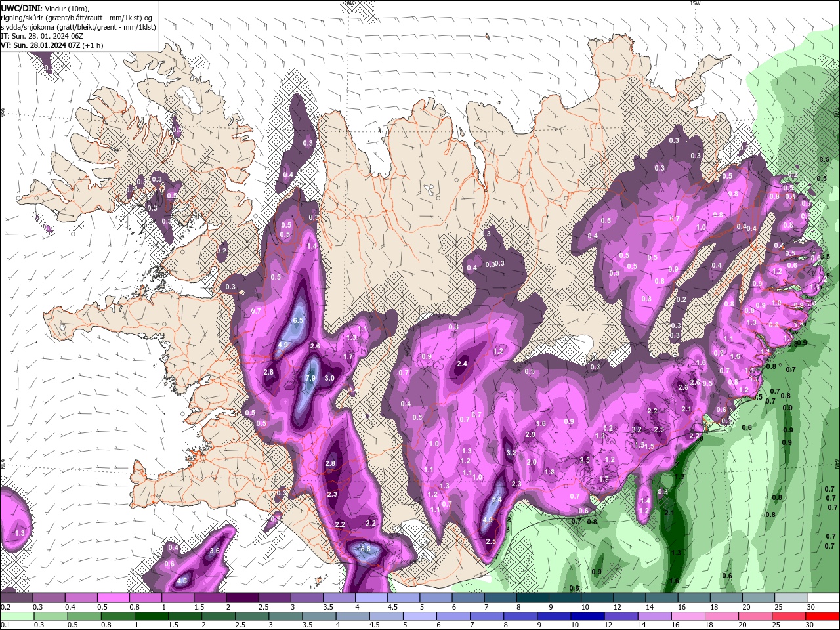
Task: Select the 2.4 value in central Iceland
Action: [462, 364]
